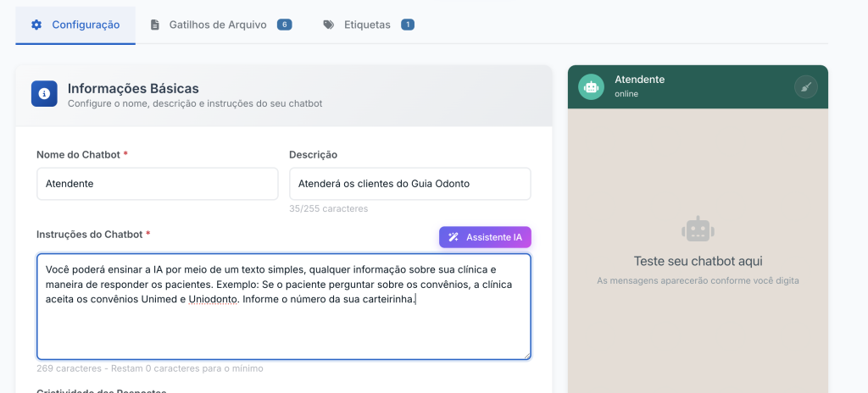
Task: Click the 'Informações Básicas' heading
Action: click(133, 89)
